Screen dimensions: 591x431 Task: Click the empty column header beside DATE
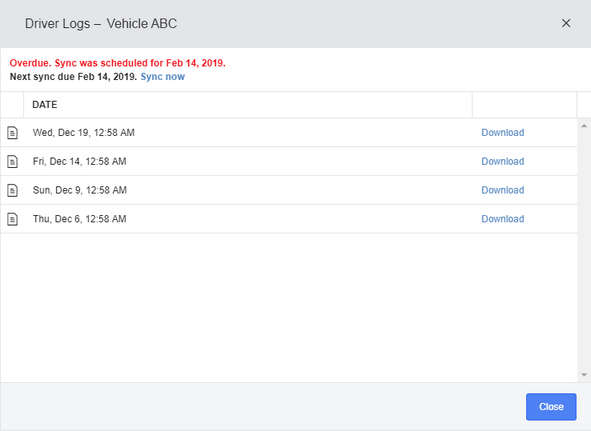(x=525, y=105)
